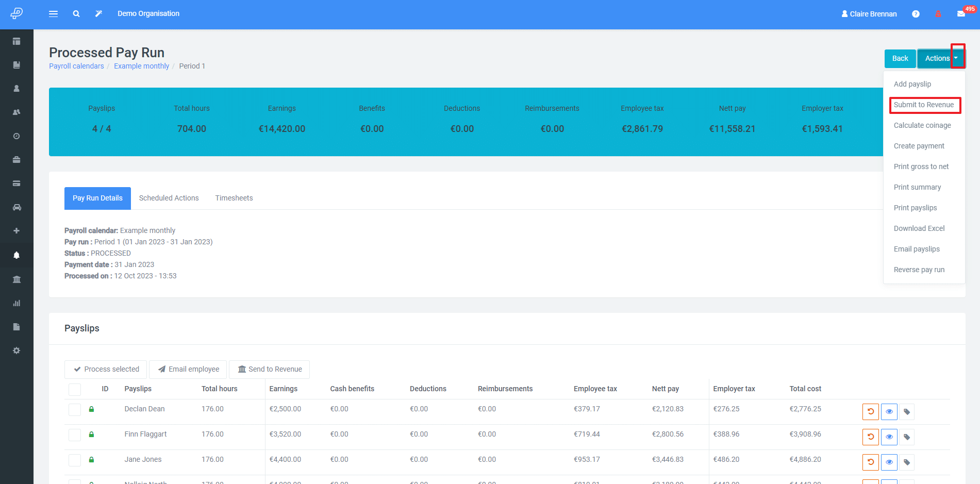Open Settings via the gear icon

pyautogui.click(x=17, y=351)
